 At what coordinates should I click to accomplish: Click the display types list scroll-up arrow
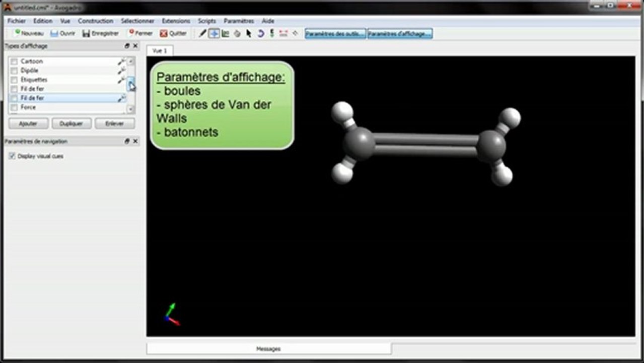coord(131,61)
